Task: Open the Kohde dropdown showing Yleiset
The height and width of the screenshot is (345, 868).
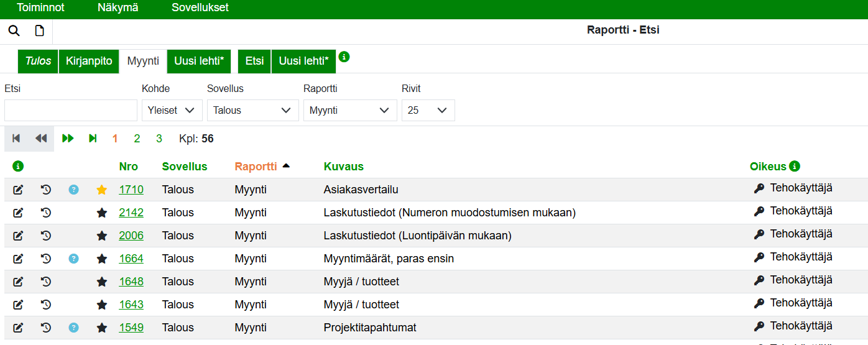Action: [x=172, y=110]
